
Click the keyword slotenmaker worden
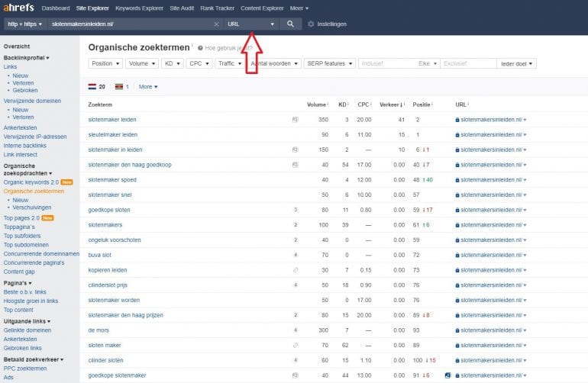point(114,300)
